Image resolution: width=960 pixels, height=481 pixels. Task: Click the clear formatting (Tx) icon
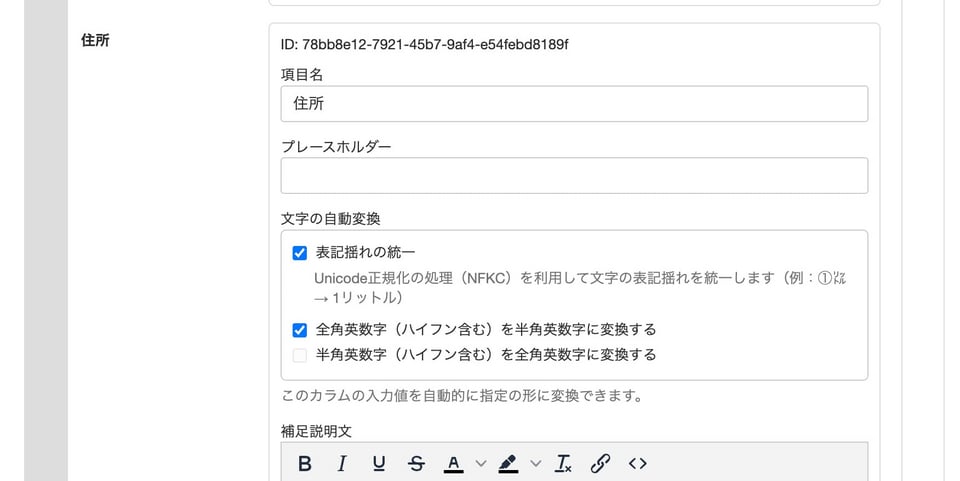point(563,463)
